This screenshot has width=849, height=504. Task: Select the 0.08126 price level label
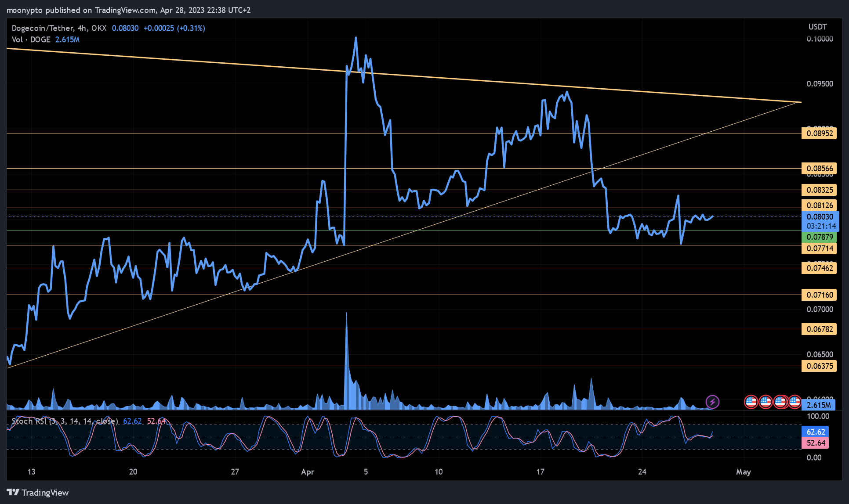[x=819, y=205]
